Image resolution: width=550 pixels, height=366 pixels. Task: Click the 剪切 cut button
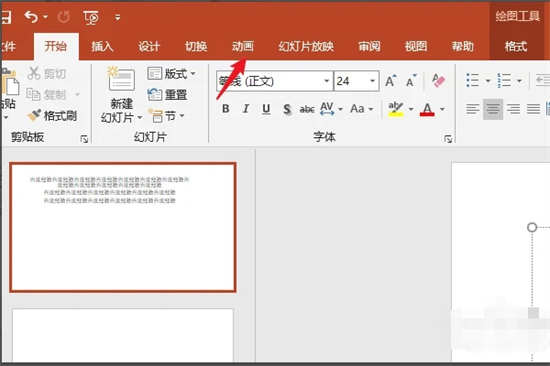click(46, 73)
